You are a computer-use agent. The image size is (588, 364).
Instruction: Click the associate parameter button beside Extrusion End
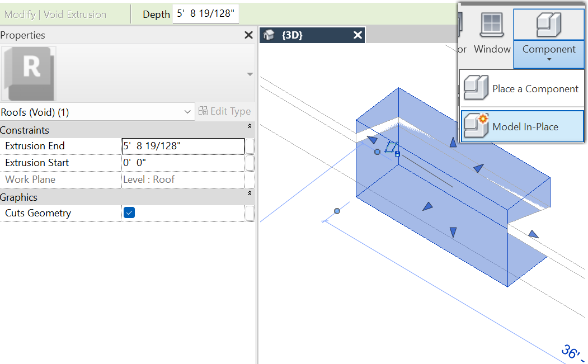[250, 146]
